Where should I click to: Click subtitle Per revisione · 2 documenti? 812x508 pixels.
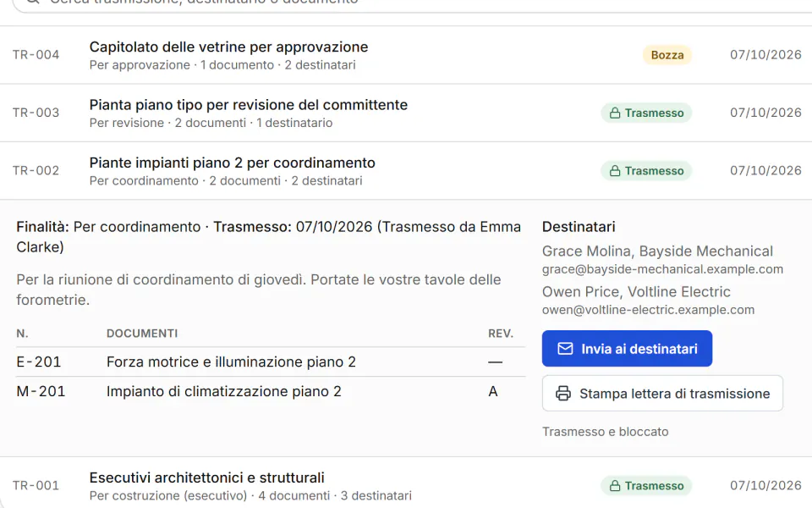pos(211,124)
